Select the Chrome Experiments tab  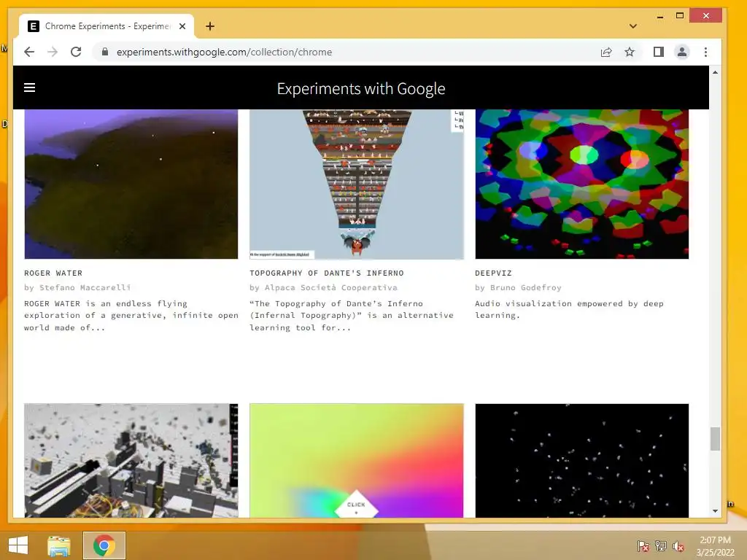pos(107,26)
